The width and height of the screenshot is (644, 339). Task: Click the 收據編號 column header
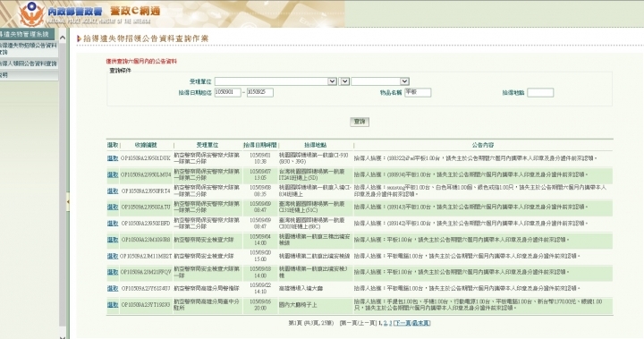pos(146,145)
